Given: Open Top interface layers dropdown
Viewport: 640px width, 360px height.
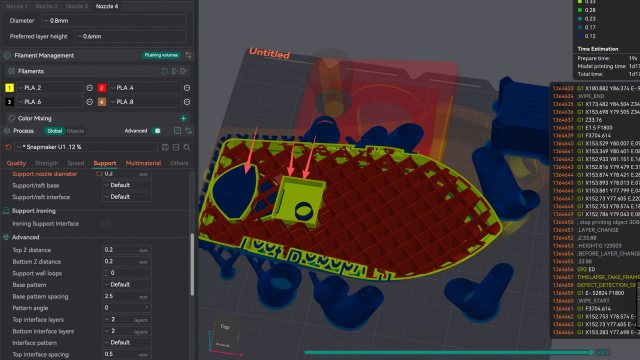Looking at the screenshot, I should click(x=127, y=320).
